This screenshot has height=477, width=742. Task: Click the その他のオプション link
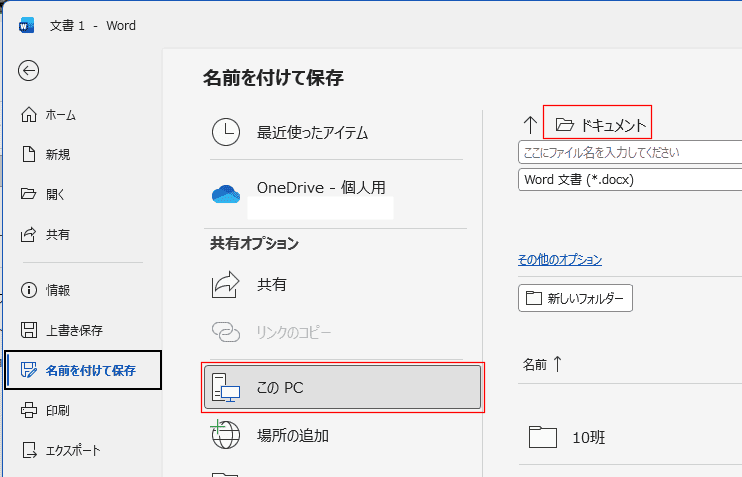point(560,260)
